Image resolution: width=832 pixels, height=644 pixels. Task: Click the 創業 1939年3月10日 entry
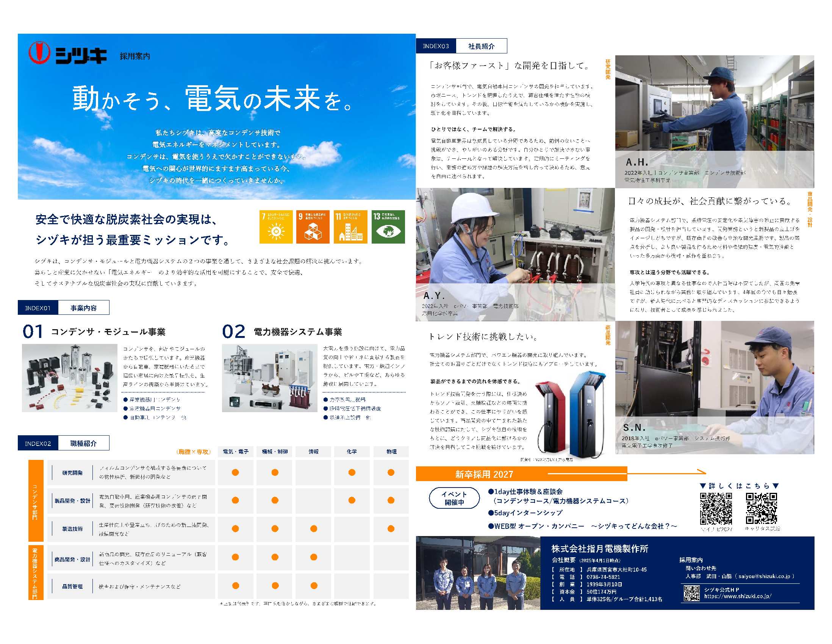click(x=587, y=584)
